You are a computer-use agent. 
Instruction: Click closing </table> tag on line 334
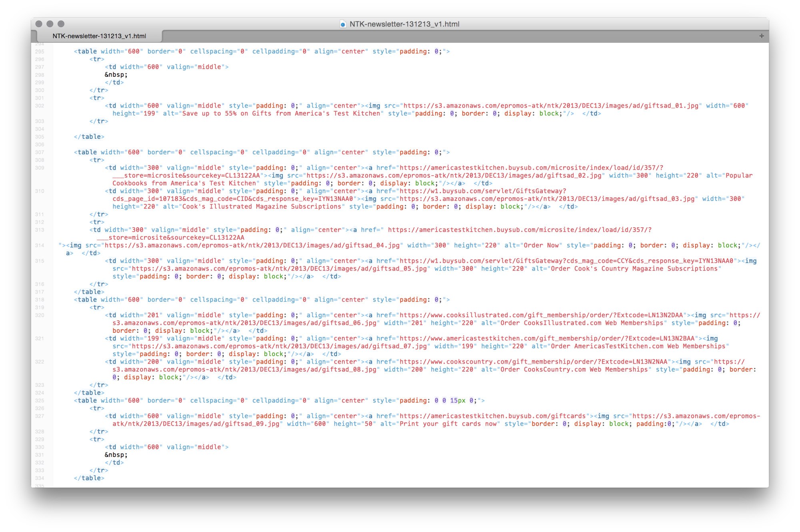(89, 478)
